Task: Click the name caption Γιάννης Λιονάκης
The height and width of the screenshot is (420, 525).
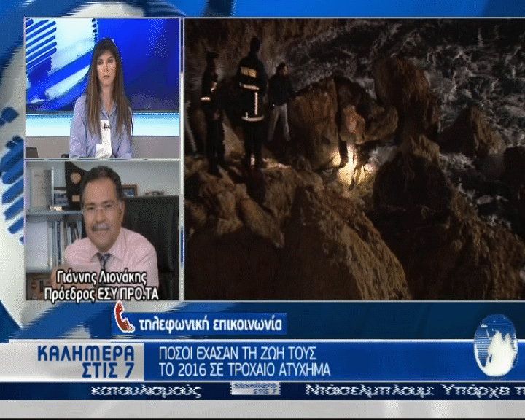Action: click(x=101, y=278)
